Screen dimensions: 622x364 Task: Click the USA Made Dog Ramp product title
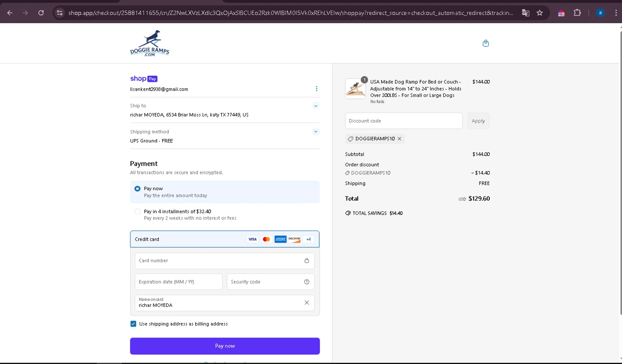click(416, 89)
